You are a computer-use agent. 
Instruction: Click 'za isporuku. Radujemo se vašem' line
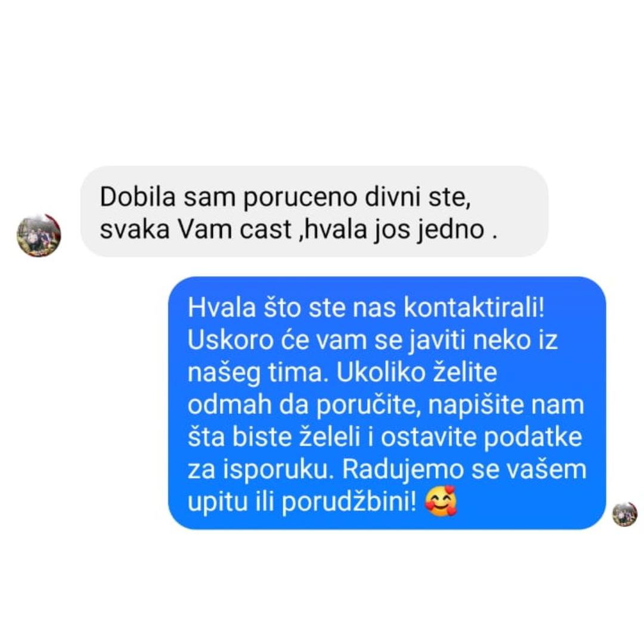[387, 469]
